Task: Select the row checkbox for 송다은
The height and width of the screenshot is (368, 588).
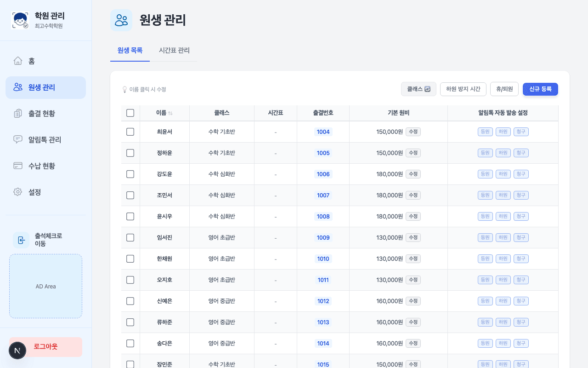Action: pos(130,343)
